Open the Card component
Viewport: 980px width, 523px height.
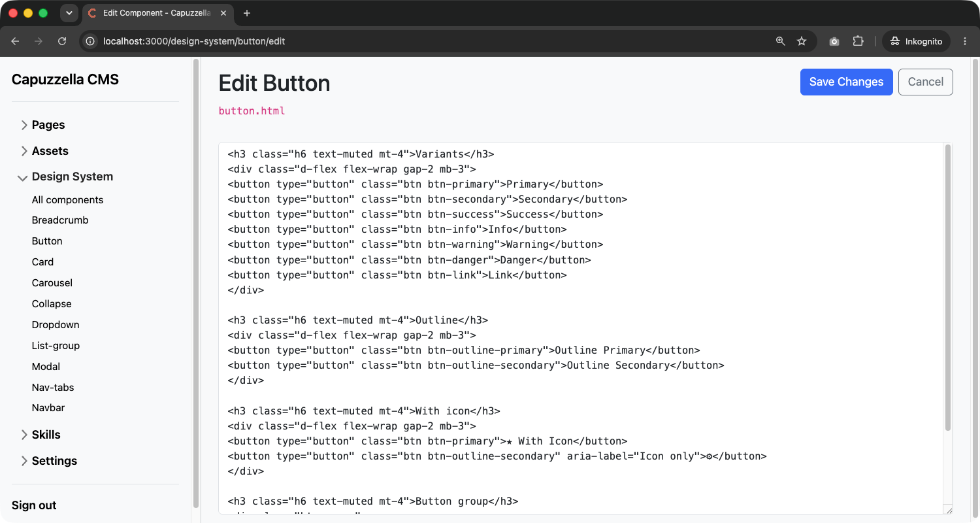[42, 262]
